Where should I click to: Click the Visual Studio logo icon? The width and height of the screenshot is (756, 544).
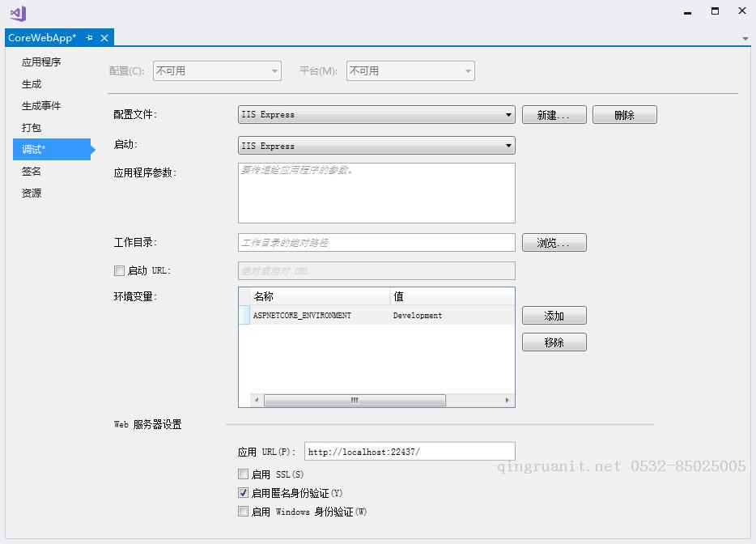point(16,13)
